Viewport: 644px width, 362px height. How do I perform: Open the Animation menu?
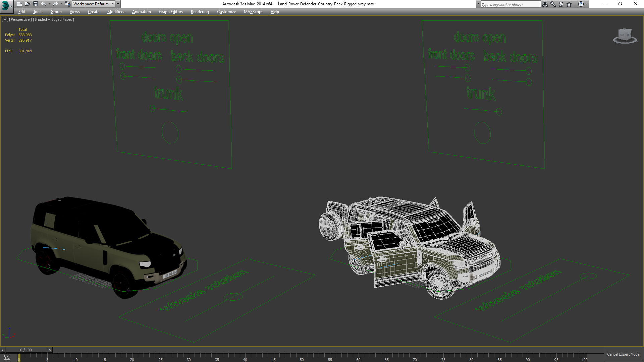point(142,12)
